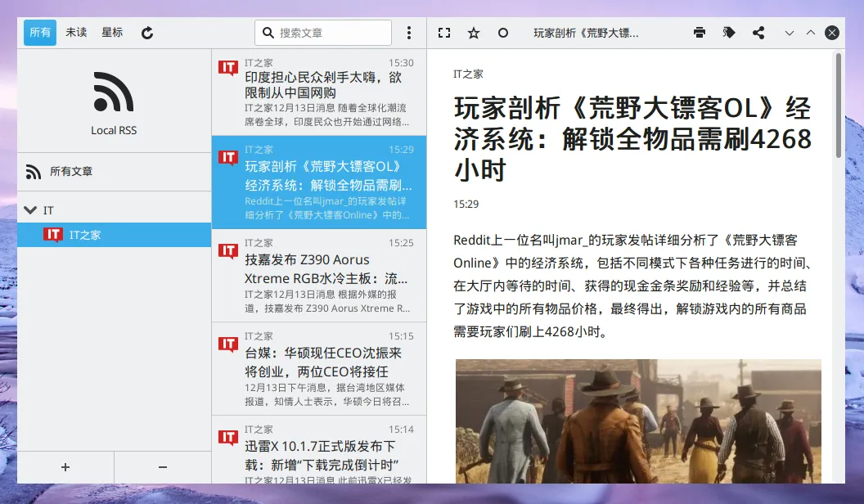Image resolution: width=864 pixels, height=504 pixels.
Task: Toggle star on current article
Action: [474, 33]
